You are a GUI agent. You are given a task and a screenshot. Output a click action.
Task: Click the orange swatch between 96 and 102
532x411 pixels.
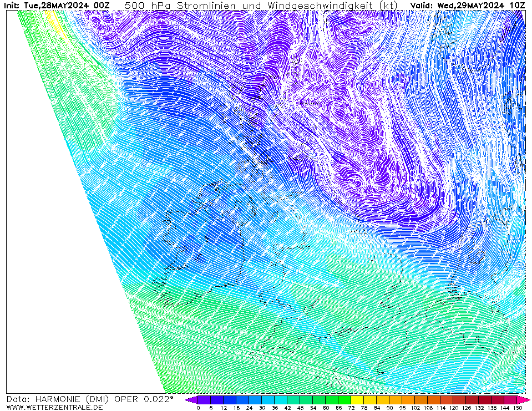point(409,400)
